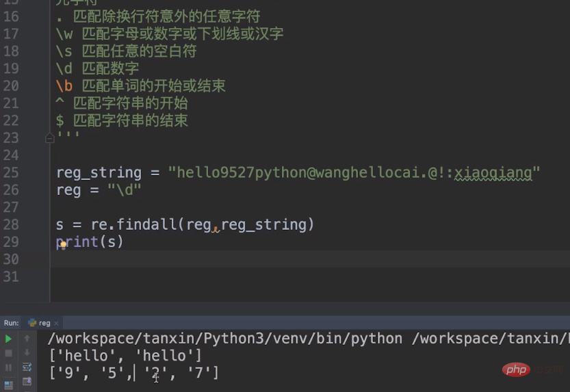The image size is (570, 392).
Task: Click the green Rerun button in Run panel
Action: pos(8,339)
